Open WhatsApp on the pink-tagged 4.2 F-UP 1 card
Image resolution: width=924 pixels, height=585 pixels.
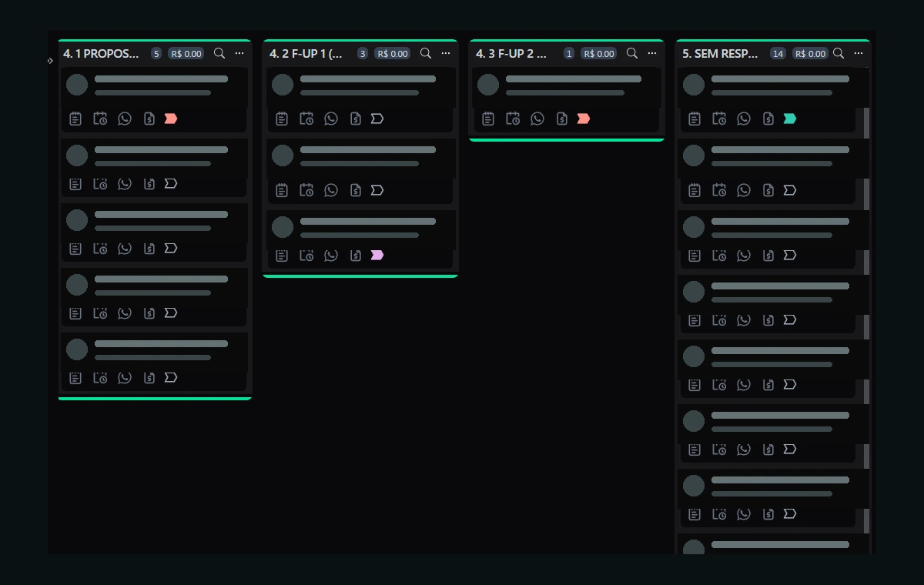(331, 255)
